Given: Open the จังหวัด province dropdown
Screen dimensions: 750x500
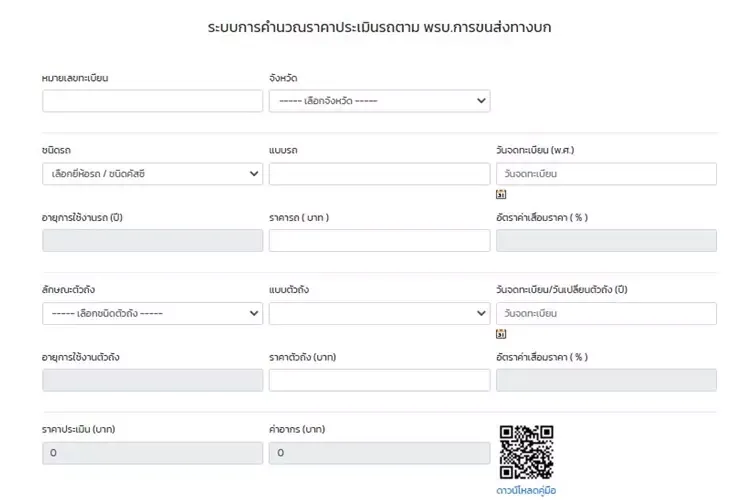Looking at the screenshot, I should [x=379, y=101].
